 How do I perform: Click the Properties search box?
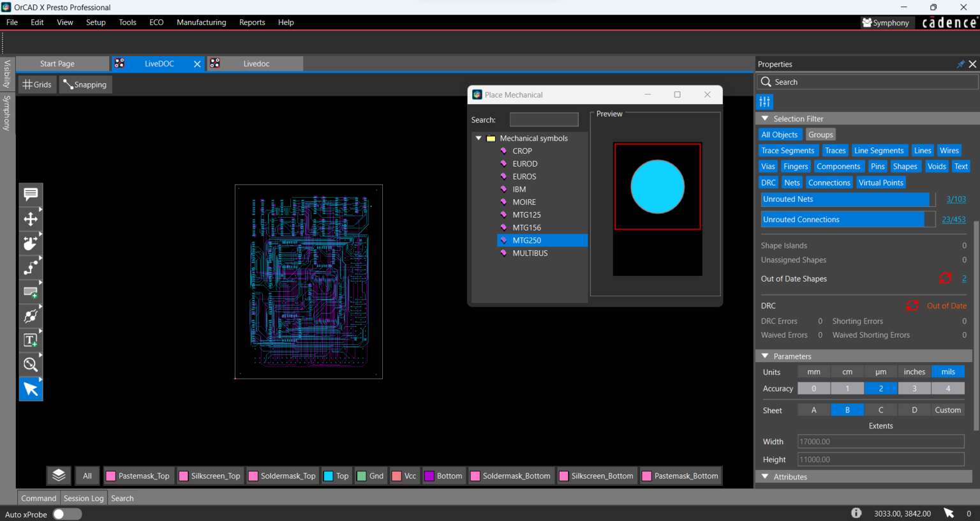coord(868,82)
